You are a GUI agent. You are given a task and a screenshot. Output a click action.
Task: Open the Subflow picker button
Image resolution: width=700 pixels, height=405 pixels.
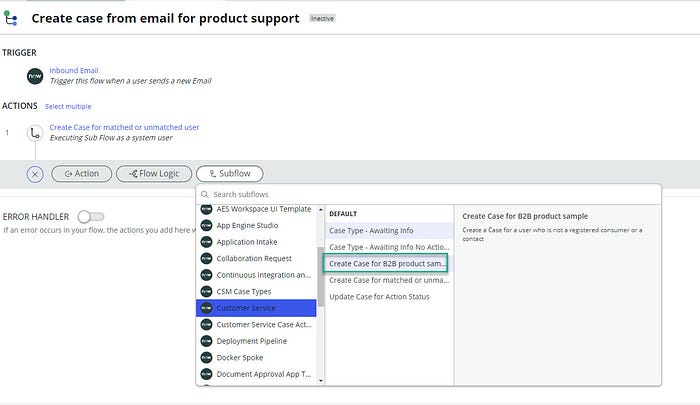coord(231,174)
